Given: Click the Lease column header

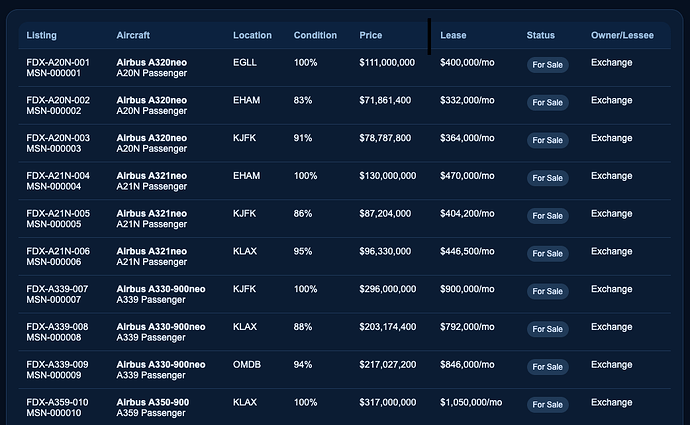Looking at the screenshot, I should coord(453,35).
